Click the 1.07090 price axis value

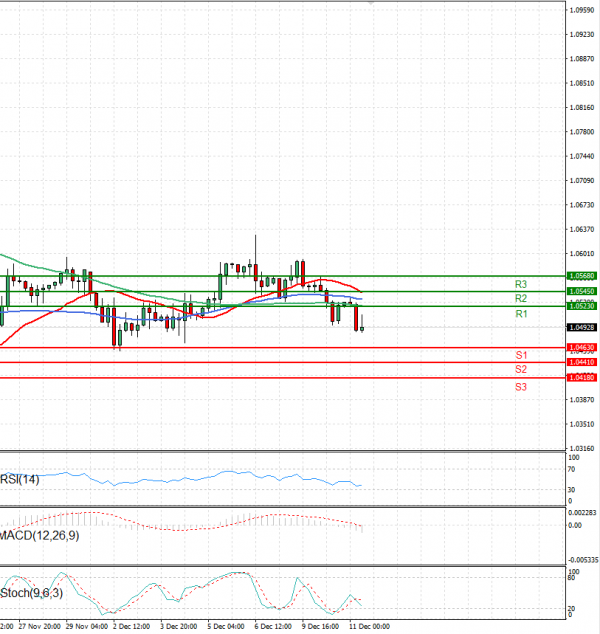click(x=582, y=181)
